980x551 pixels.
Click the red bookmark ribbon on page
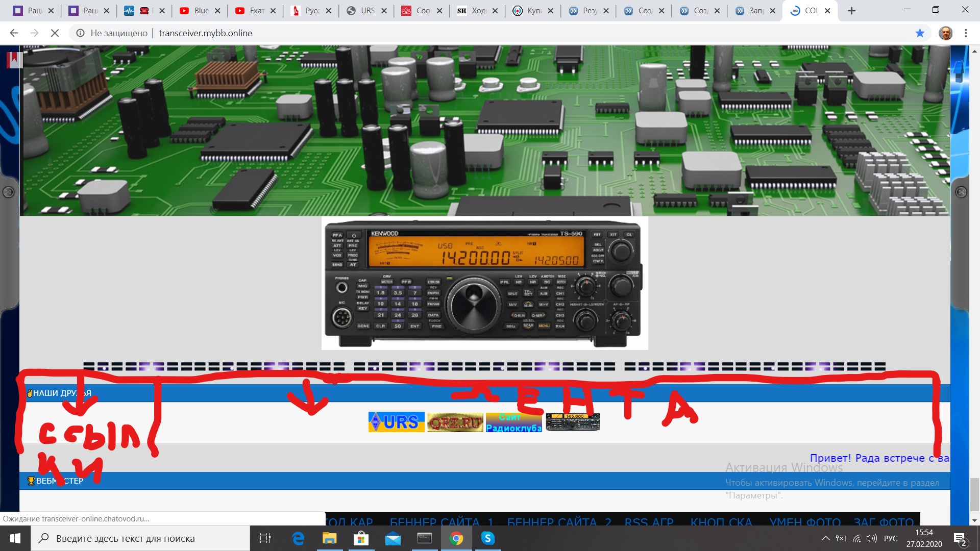click(x=14, y=60)
